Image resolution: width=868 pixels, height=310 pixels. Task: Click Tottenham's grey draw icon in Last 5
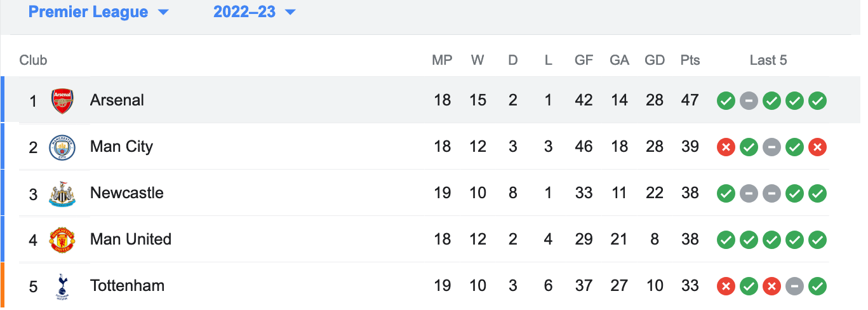point(795,286)
